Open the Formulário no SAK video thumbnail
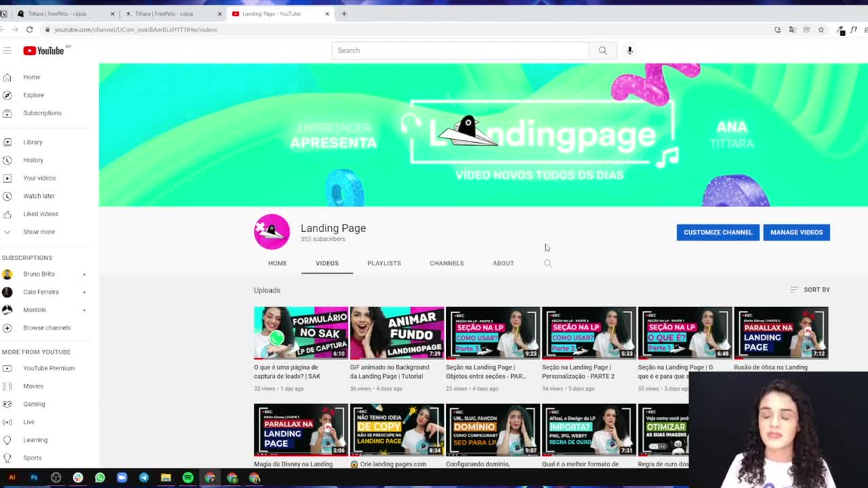The height and width of the screenshot is (488, 868). point(301,333)
